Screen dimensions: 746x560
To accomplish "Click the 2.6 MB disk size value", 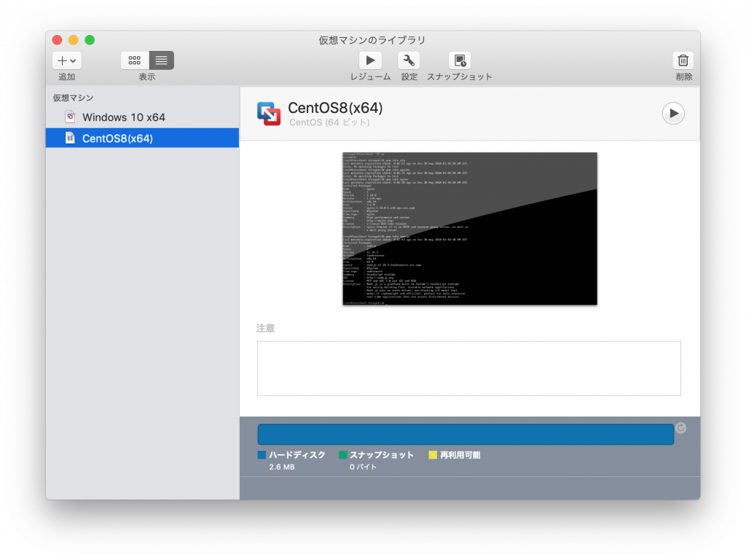I will point(282,467).
